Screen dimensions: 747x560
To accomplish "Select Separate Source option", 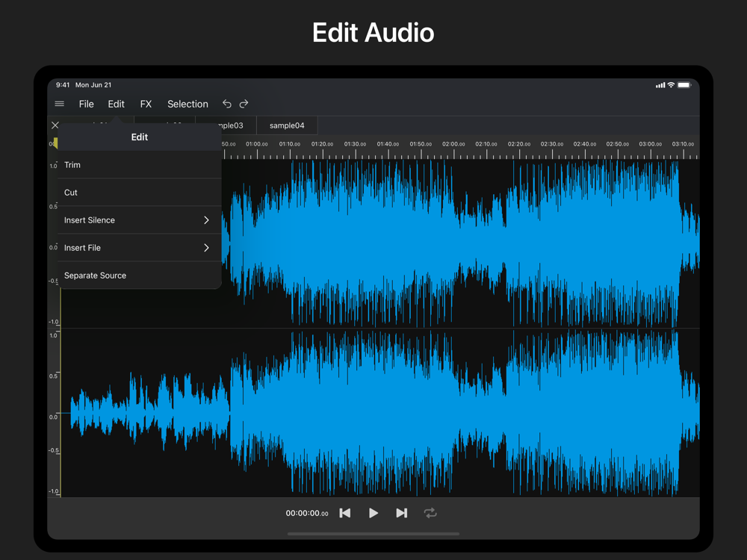I will 95,276.
